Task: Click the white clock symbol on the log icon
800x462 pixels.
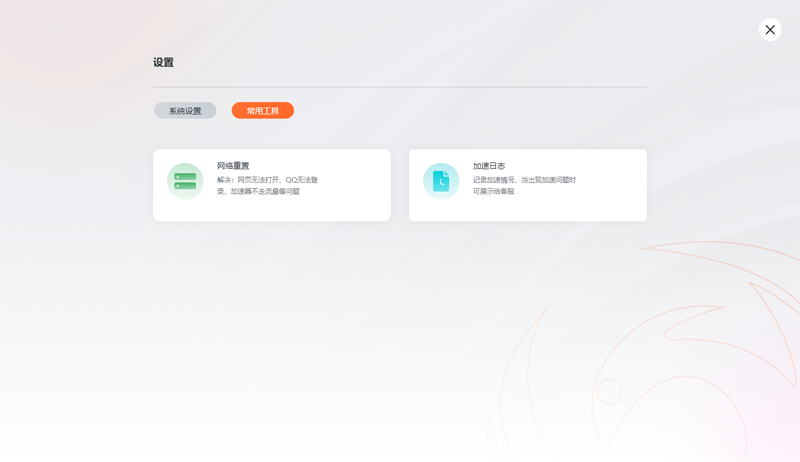Action: tap(442, 182)
